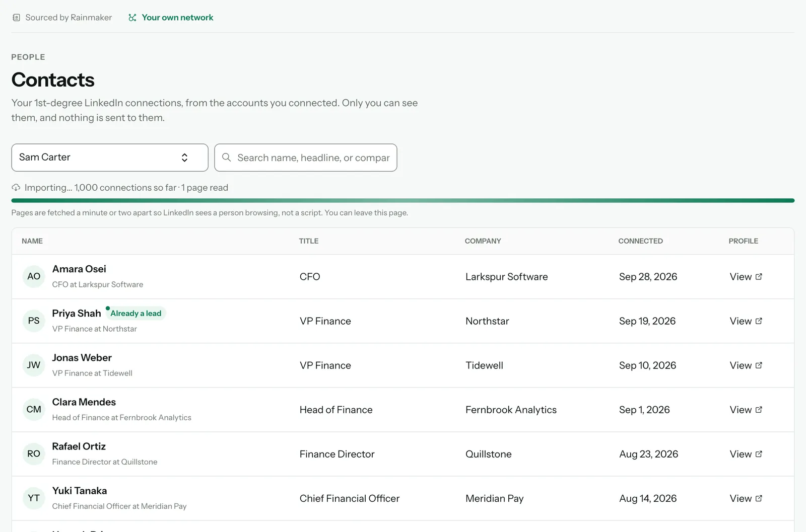This screenshot has height=532, width=806.
Task: Click the CM avatar for Clara Mendes
Action: (34, 409)
